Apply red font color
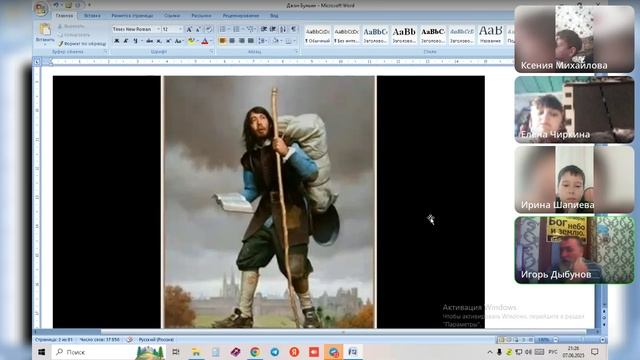Image resolution: width=640 pixels, height=360 pixels. (x=205, y=41)
